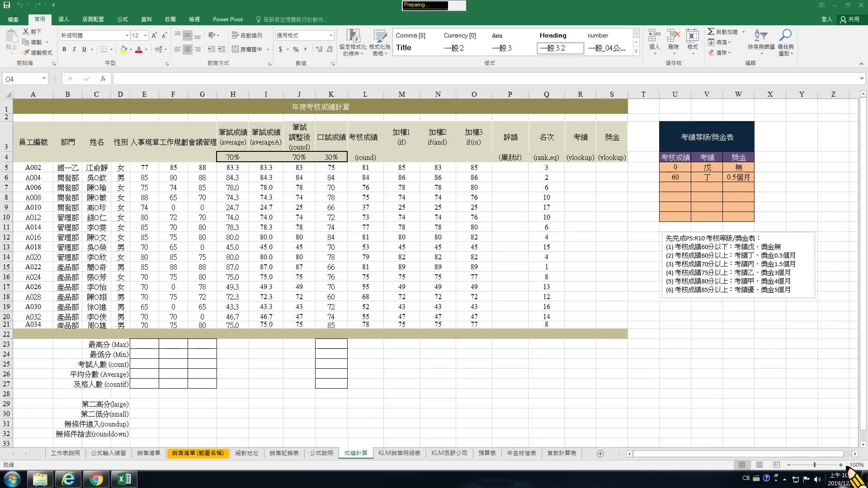This screenshot has height=488, width=868.
Task: Click the AutoSum sigma icon
Action: tap(711, 32)
